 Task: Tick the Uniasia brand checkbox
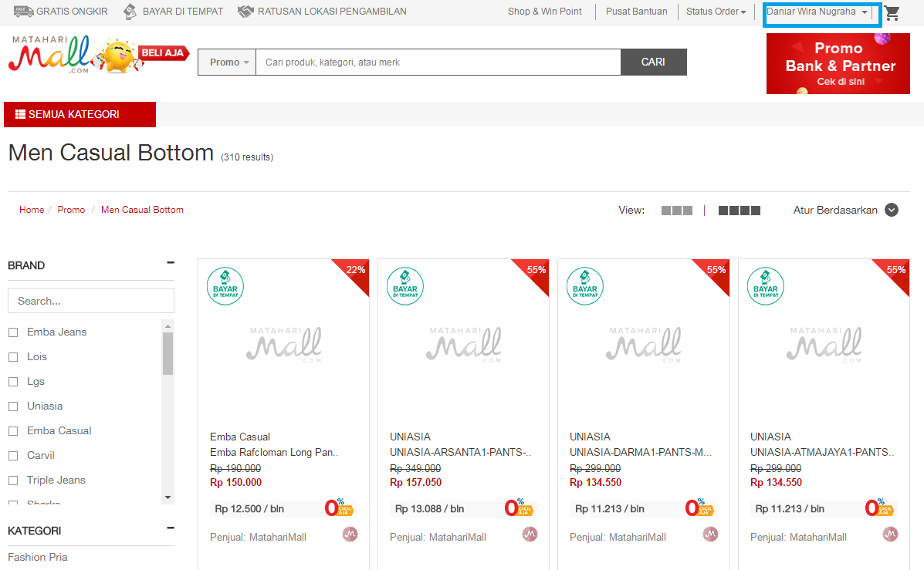(13, 407)
